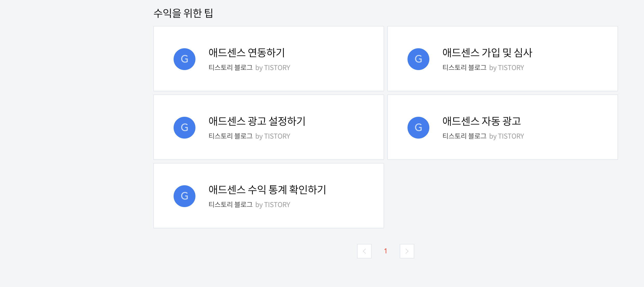Click the 수익을 위한 팁 section heading
644x287 pixels.
(x=183, y=13)
